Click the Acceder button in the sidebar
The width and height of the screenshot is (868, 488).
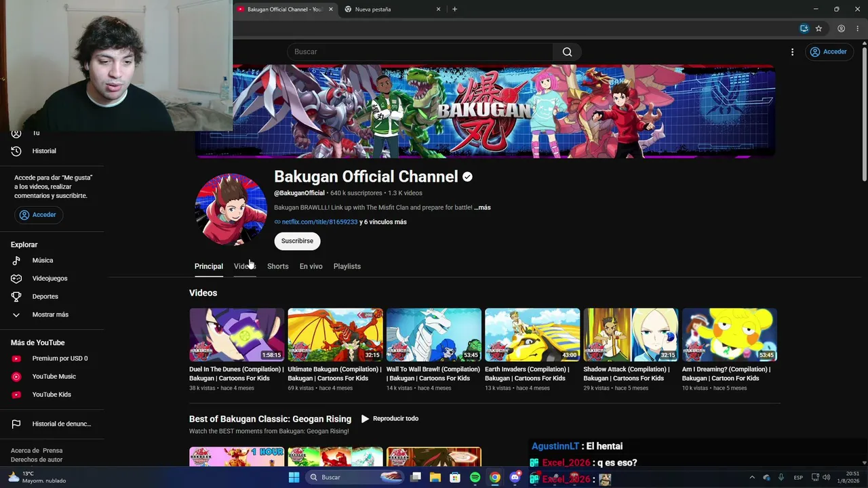(x=38, y=215)
